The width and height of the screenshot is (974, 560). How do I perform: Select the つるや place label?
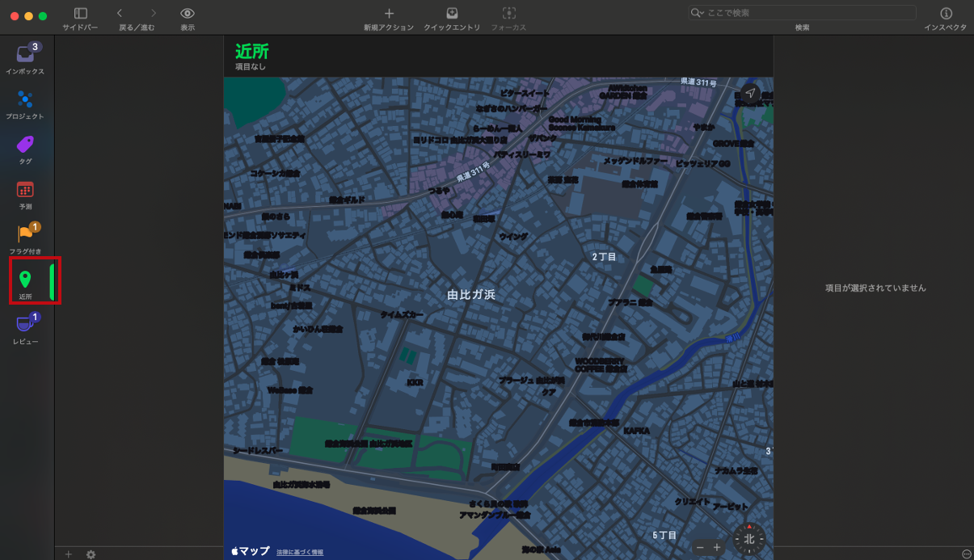[439, 191]
